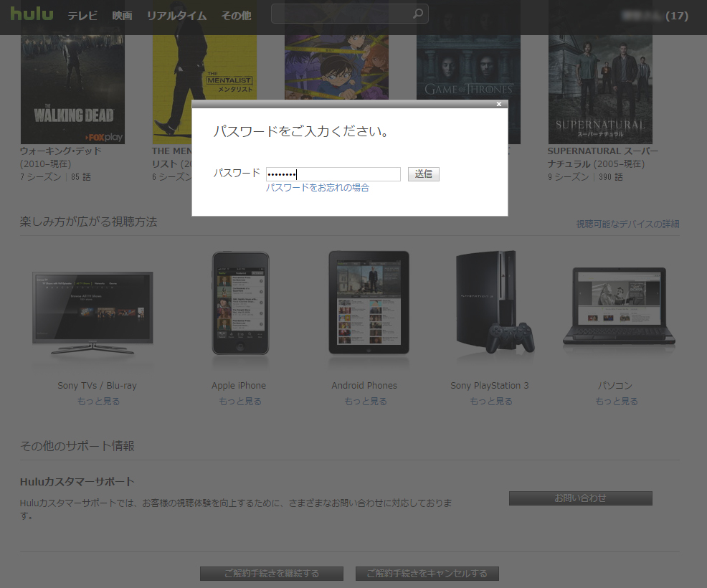Click the Sony TV device image
707x588 pixels.
pos(92,313)
